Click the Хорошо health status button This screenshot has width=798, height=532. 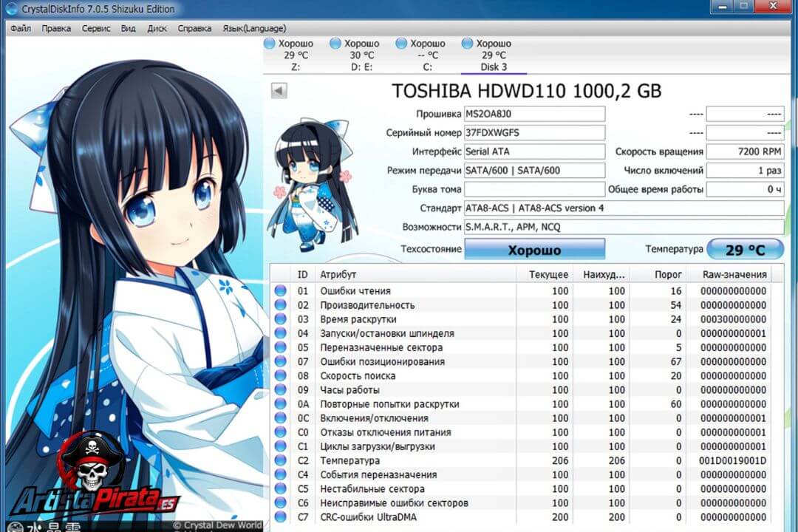[534, 250]
